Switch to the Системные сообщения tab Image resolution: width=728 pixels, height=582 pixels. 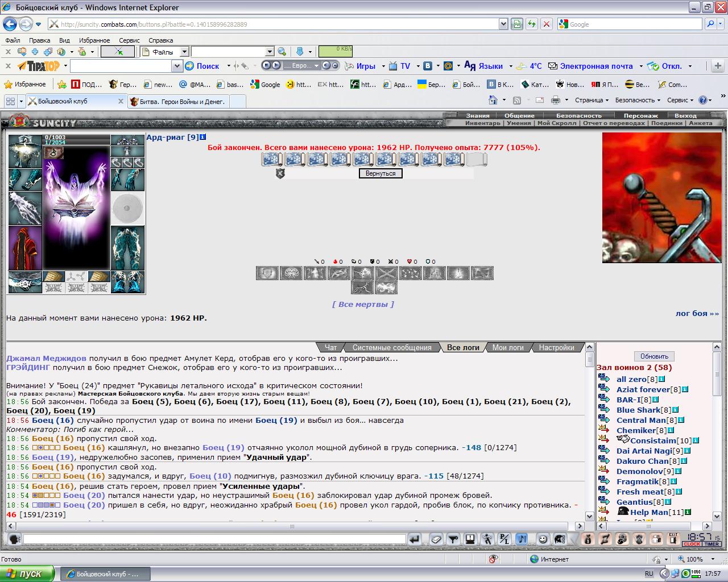point(391,347)
